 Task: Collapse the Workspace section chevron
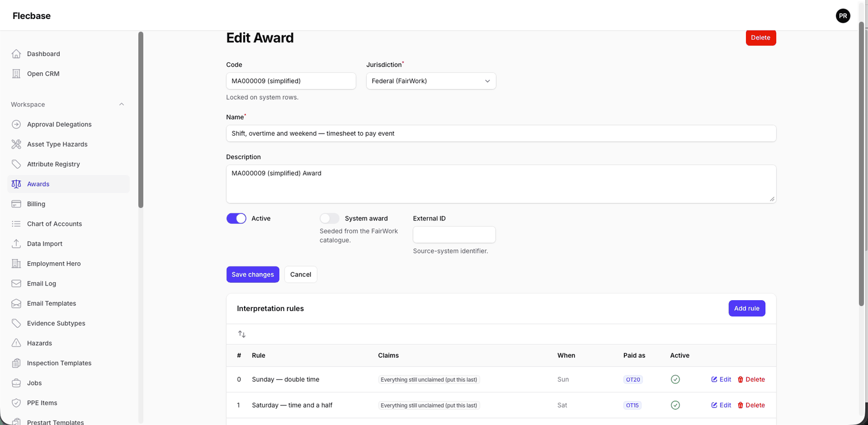[x=122, y=104]
